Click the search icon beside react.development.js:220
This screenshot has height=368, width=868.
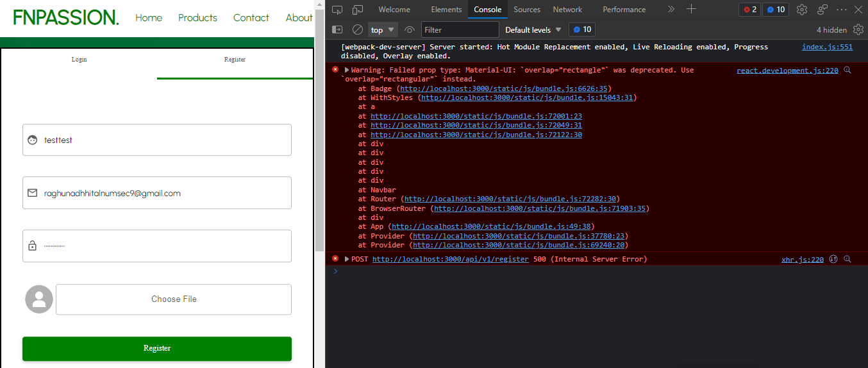pyautogui.click(x=847, y=70)
